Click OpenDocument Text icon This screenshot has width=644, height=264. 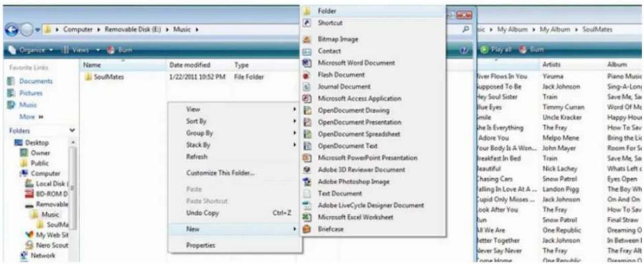(306, 146)
